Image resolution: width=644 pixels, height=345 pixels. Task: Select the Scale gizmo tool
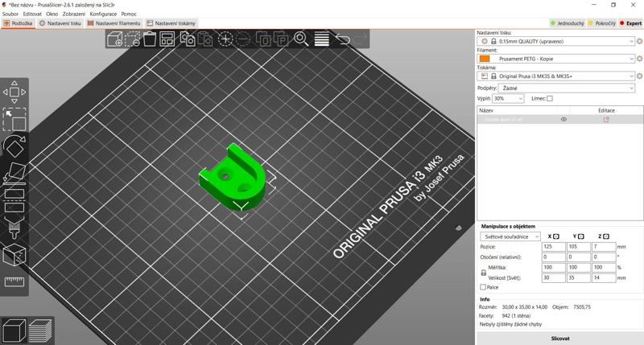point(14,119)
